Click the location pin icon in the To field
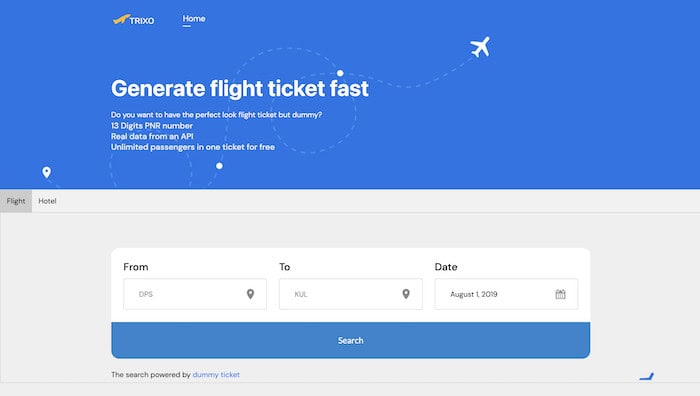Image resolution: width=700 pixels, height=396 pixels. (406, 294)
